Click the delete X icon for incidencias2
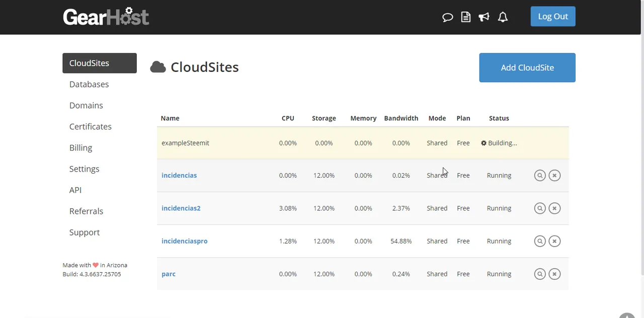This screenshot has width=644, height=318. pyautogui.click(x=554, y=208)
